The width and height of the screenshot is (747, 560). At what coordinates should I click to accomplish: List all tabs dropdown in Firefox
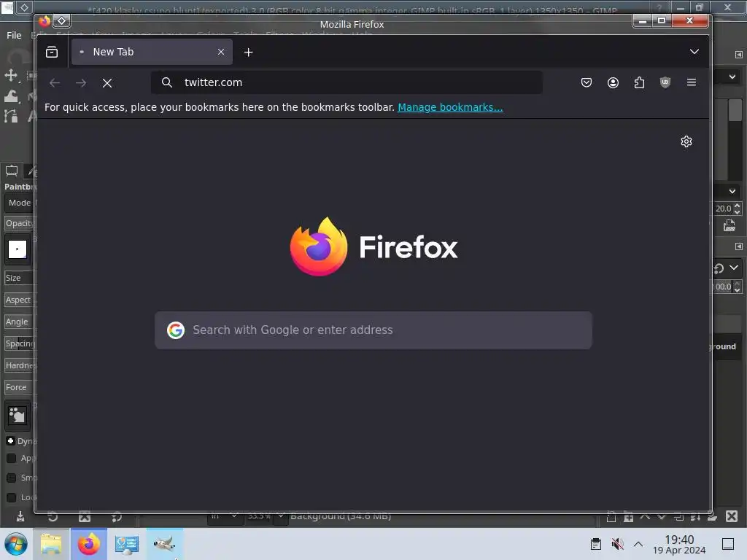point(694,52)
